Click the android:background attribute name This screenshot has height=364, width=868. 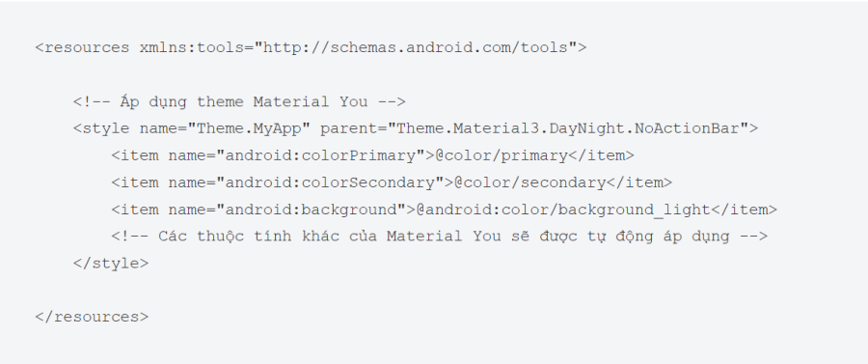(x=311, y=210)
